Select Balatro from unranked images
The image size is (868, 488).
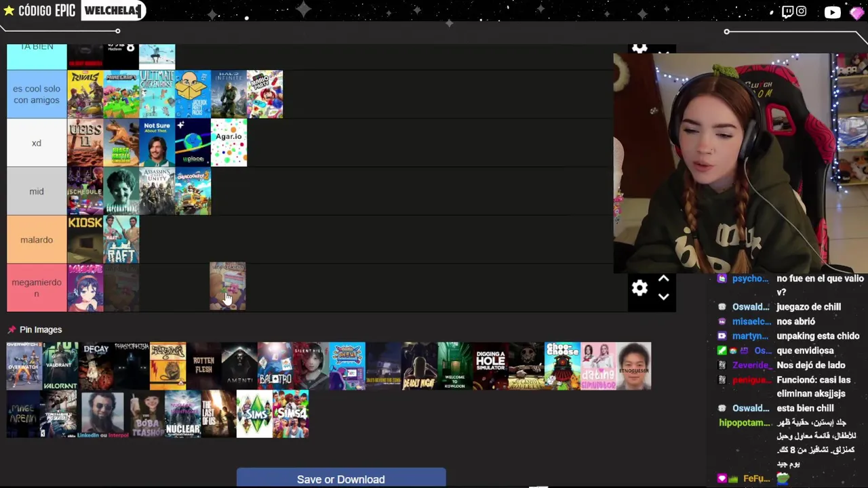(275, 366)
